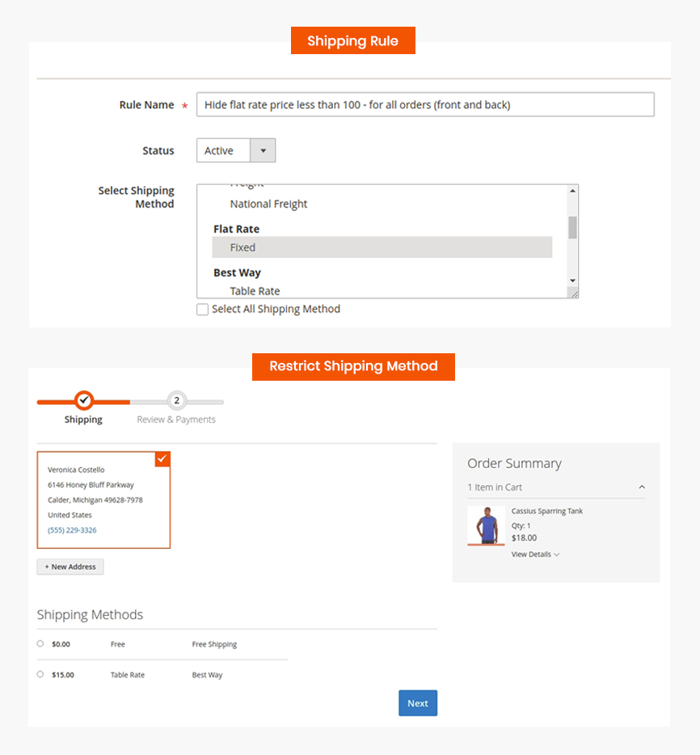700x755 pixels.
Task: Check Select All Shipping Method checkbox
Action: tap(203, 309)
